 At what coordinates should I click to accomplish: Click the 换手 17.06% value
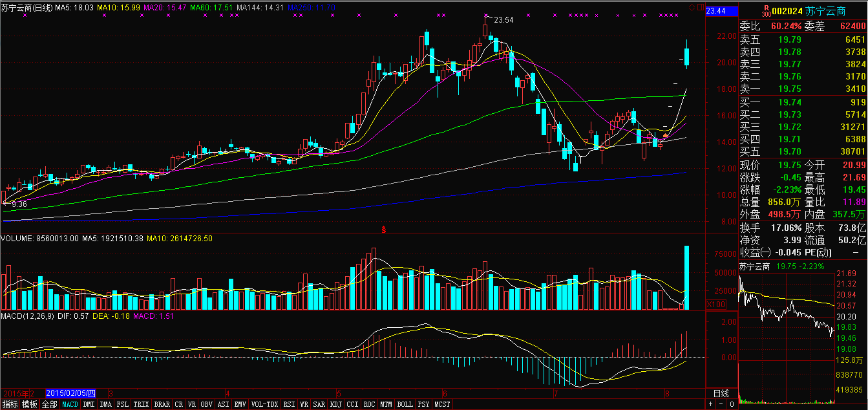785,227
